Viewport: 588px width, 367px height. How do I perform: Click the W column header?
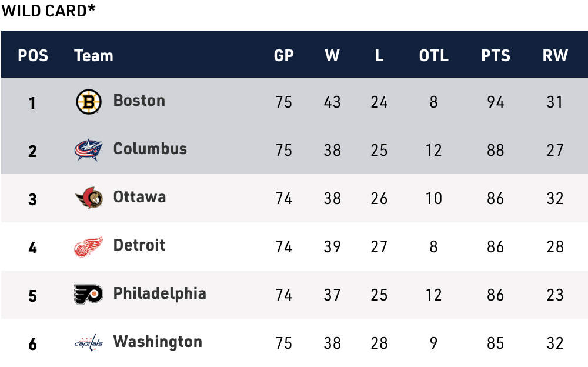(x=332, y=56)
